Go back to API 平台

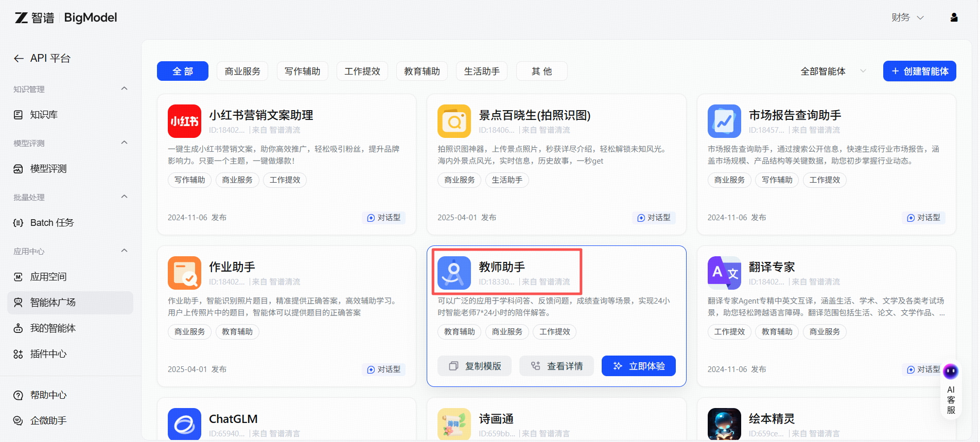pyautogui.click(x=42, y=58)
